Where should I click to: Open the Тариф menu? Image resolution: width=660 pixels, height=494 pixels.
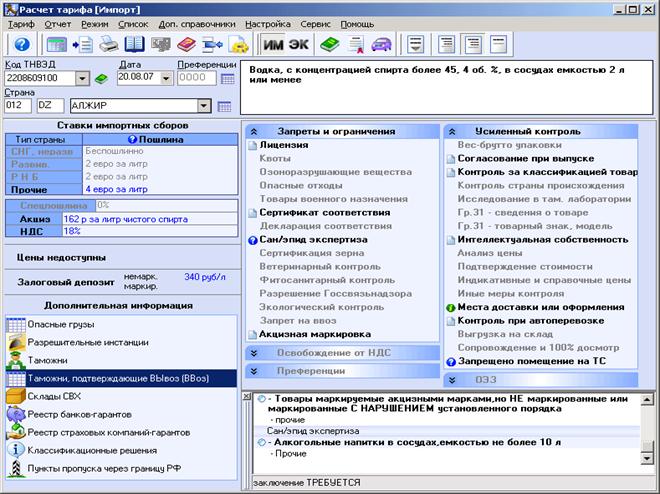pos(21,24)
